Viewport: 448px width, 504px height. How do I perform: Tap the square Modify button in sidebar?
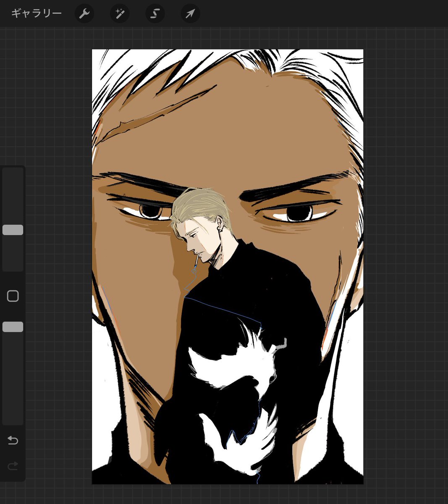pos(13,296)
